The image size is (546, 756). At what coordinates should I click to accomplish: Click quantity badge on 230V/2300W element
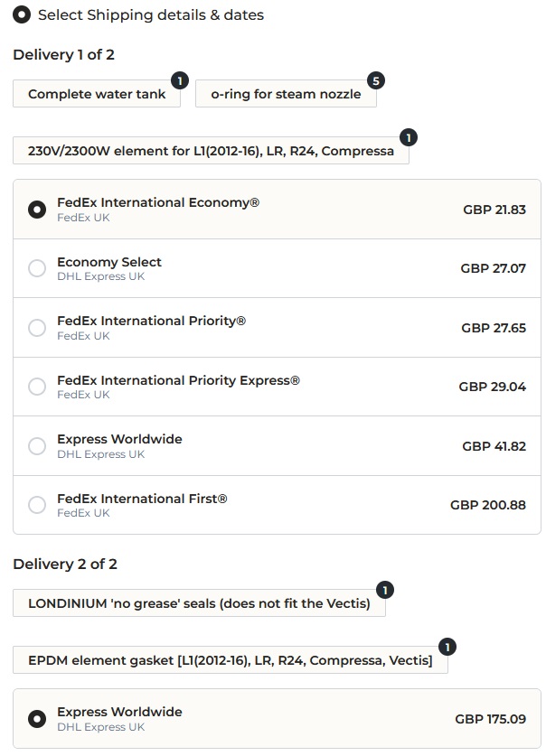tap(409, 138)
